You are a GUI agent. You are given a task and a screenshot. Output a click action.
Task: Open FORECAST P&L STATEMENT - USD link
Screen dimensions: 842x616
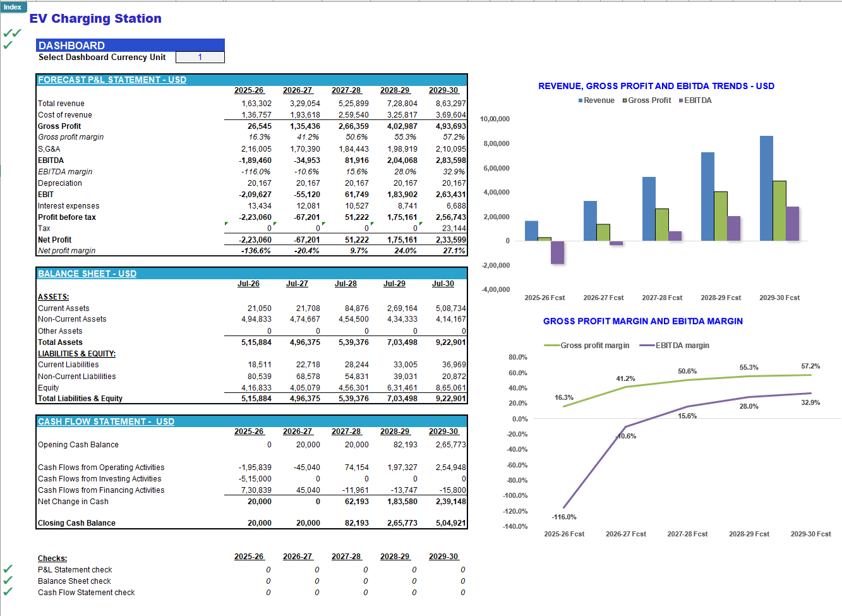tap(112, 80)
